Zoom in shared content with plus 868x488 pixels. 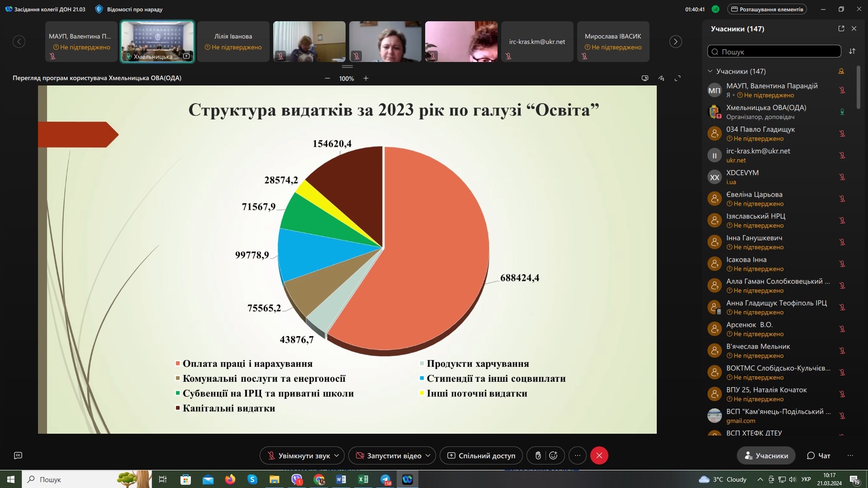coord(366,78)
